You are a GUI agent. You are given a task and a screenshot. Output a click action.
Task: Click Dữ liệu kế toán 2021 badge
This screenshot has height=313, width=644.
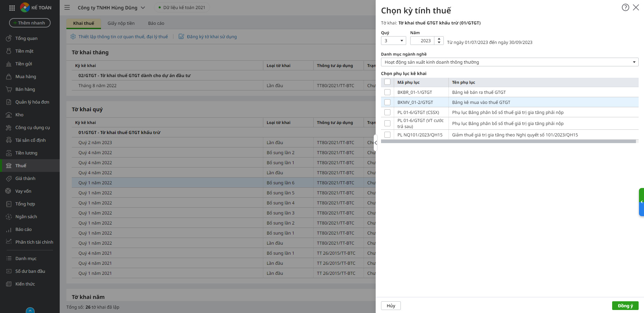pos(182,7)
